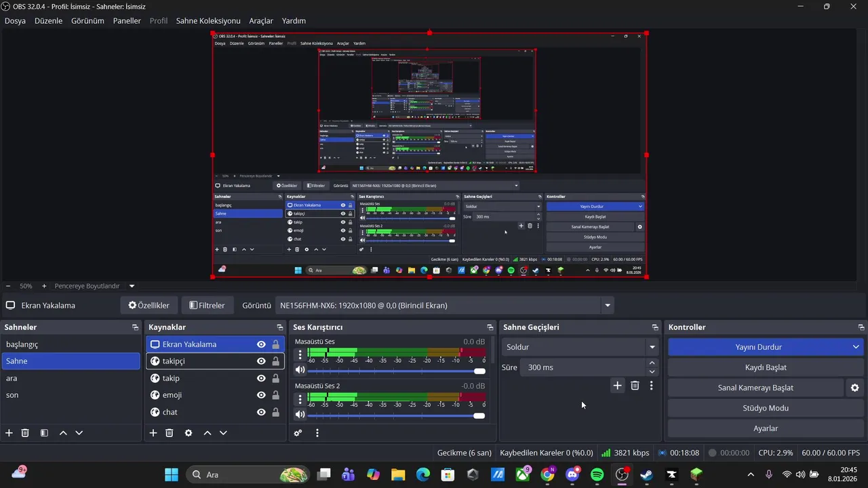Screen dimensions: 868x488
Task: Open the Sahne Koleksiyonu menu
Action: 208,21
